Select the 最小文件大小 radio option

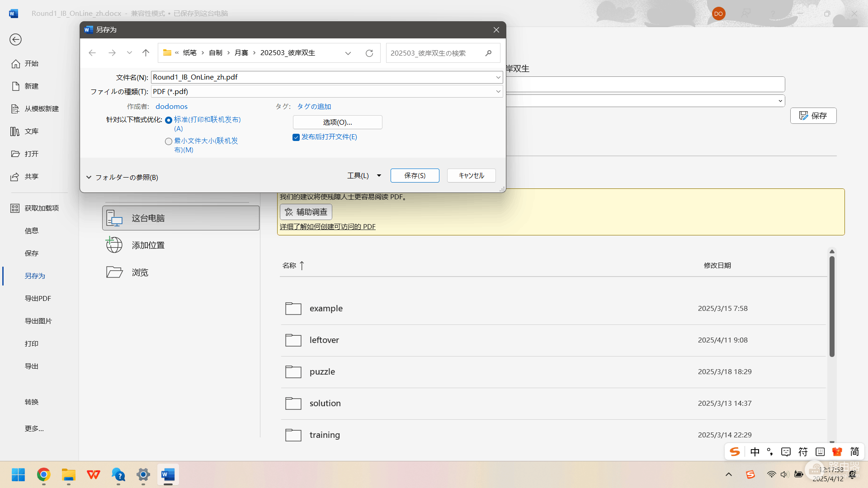pyautogui.click(x=169, y=141)
